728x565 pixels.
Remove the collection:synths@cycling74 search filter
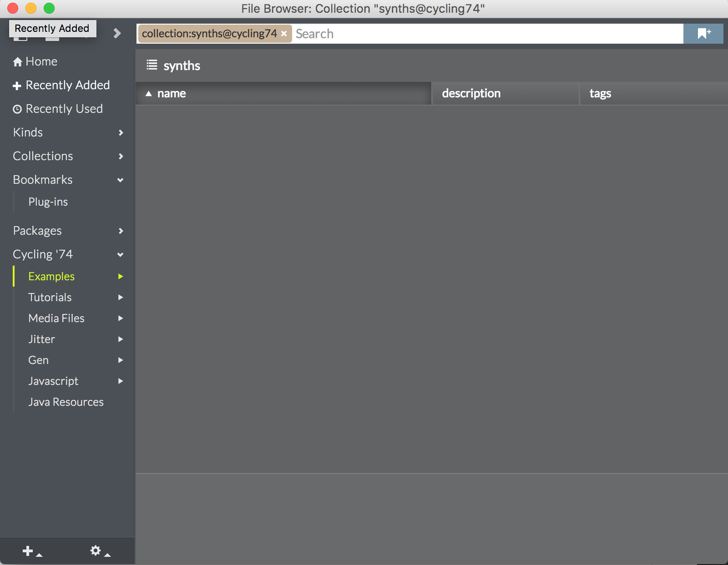point(284,34)
